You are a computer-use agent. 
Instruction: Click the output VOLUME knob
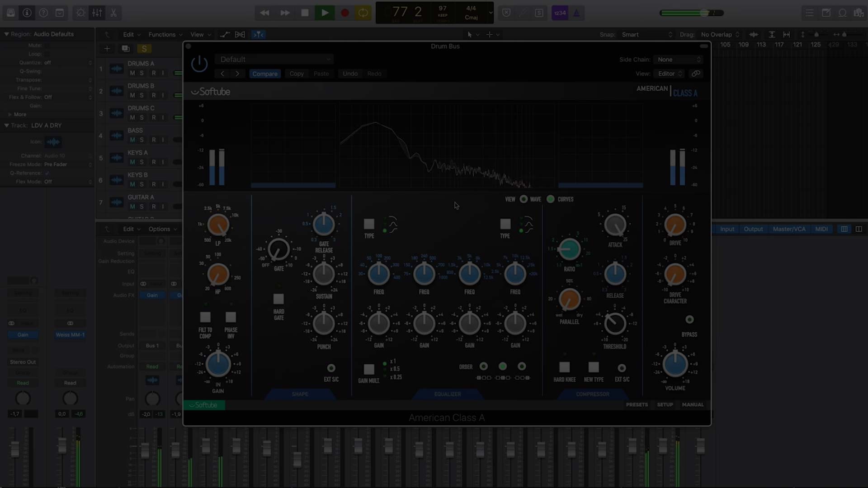[675, 364]
